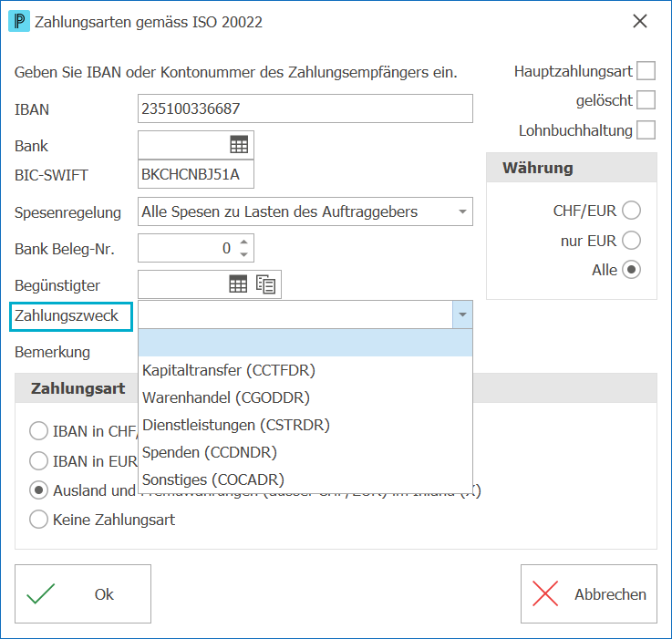Viewport: 672px width, 639px height.
Task: Select the empty Zahlungszweck option
Action: 305,343
